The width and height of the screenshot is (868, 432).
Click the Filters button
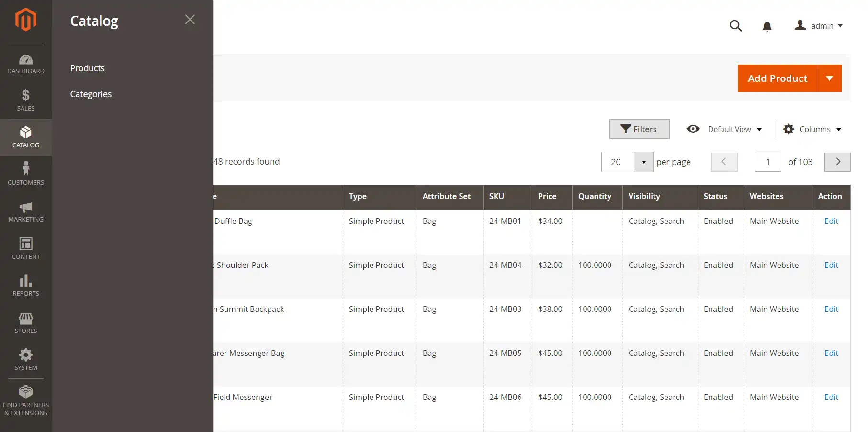pos(639,129)
